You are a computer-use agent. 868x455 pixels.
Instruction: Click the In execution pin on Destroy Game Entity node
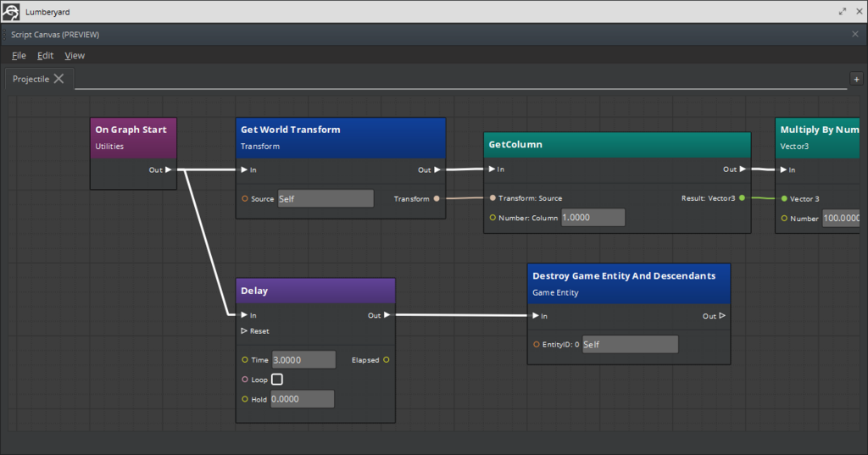click(536, 315)
